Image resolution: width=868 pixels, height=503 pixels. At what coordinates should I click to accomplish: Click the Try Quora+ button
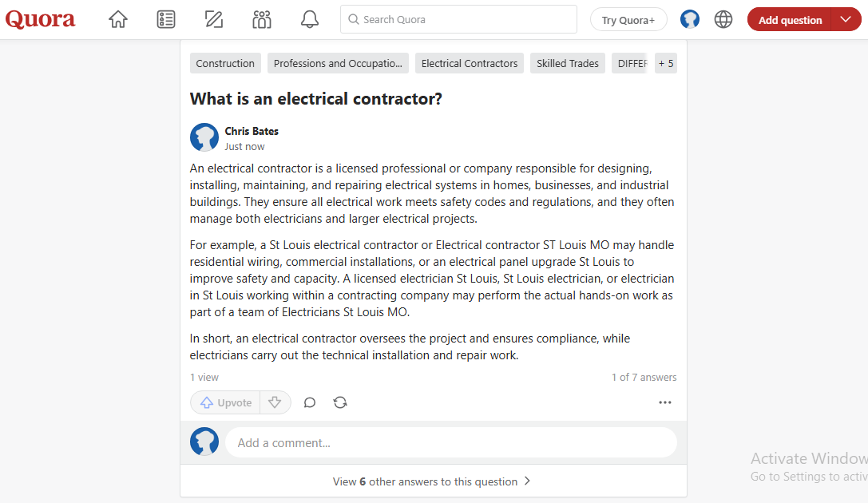click(628, 20)
